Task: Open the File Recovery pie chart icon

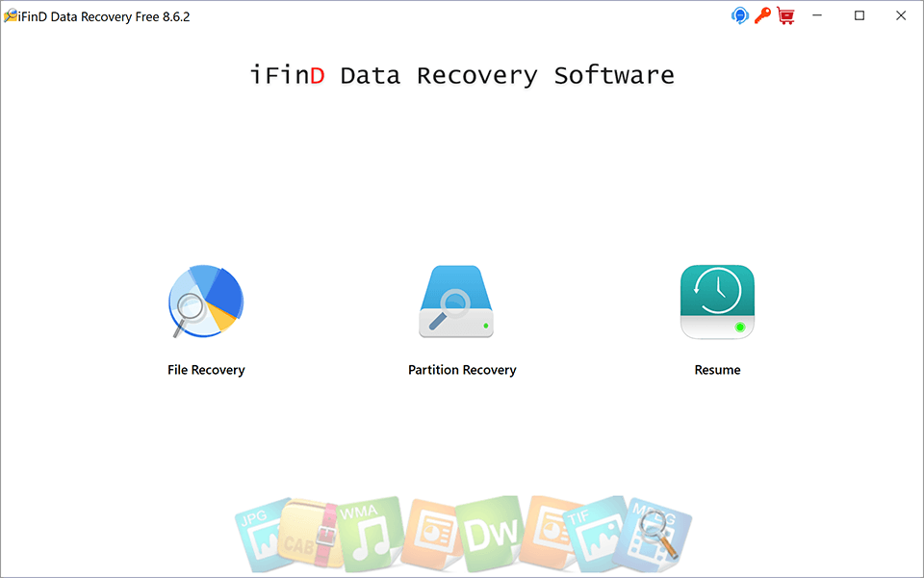Action: 206,302
